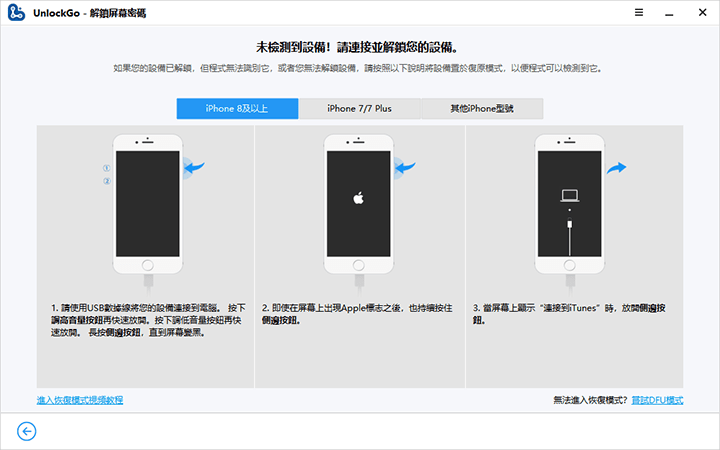This screenshot has width=720, height=450.
Task: Click the UnlockGo logo icon
Action: (16, 12)
